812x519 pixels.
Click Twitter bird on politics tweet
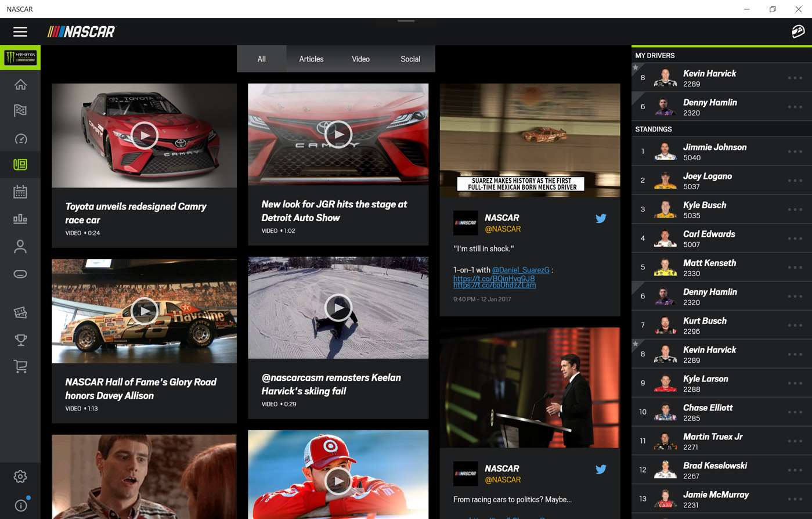pos(601,469)
